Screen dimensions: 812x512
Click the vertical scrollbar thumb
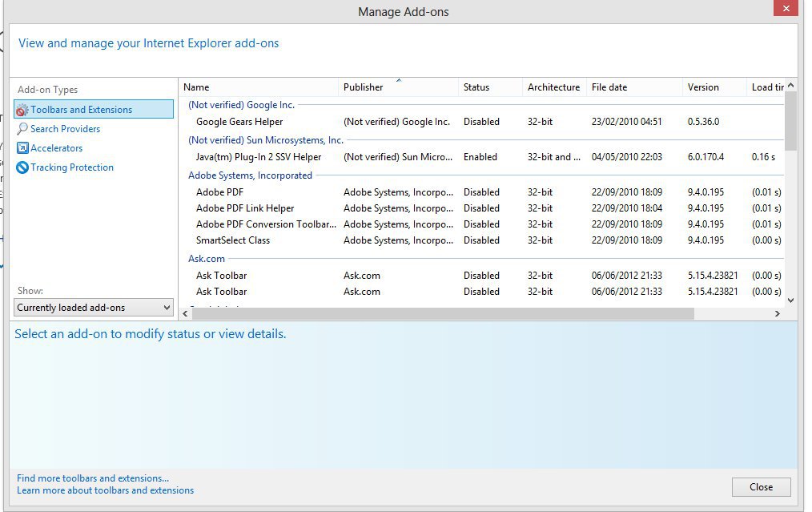pos(790,121)
